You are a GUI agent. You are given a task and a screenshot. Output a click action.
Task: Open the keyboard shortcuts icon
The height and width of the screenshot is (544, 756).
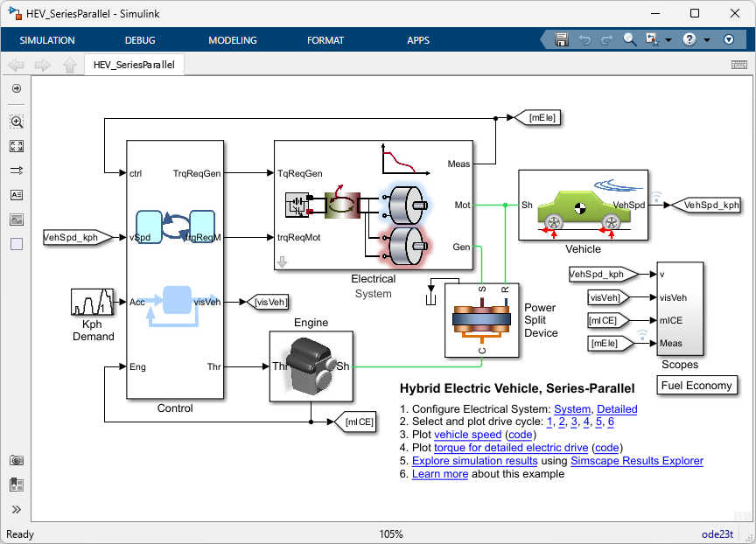(x=738, y=65)
